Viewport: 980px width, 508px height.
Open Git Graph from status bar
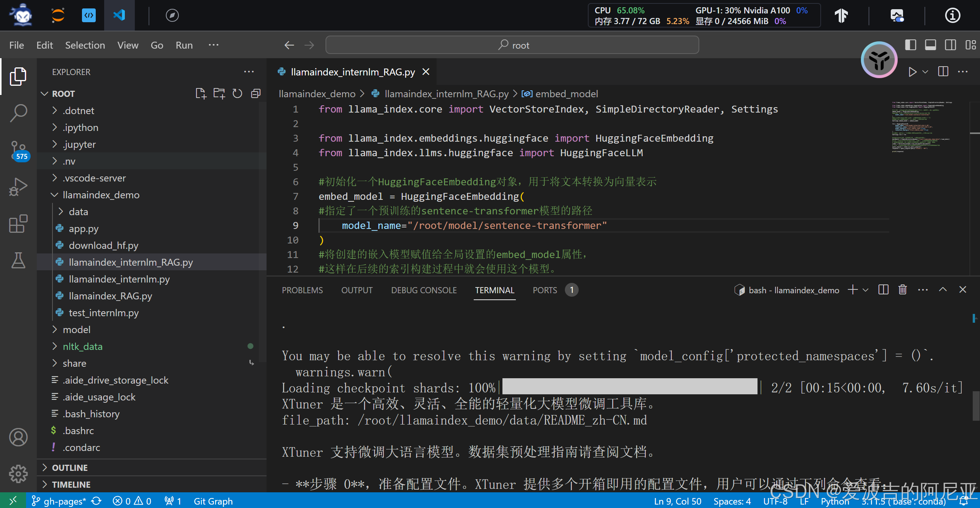(x=213, y=501)
